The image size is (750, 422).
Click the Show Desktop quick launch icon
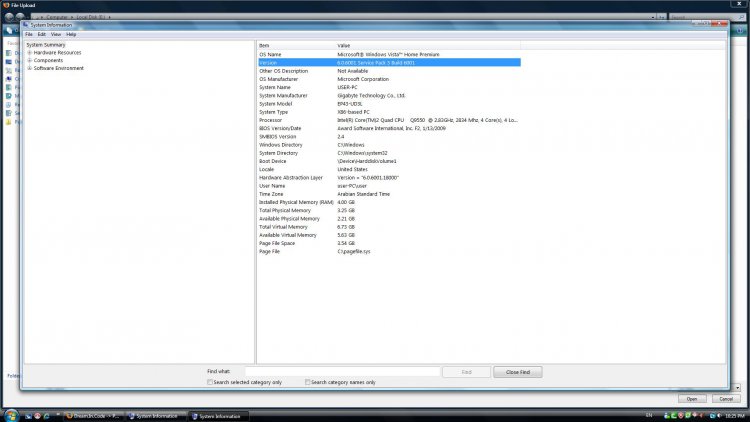pos(29,416)
